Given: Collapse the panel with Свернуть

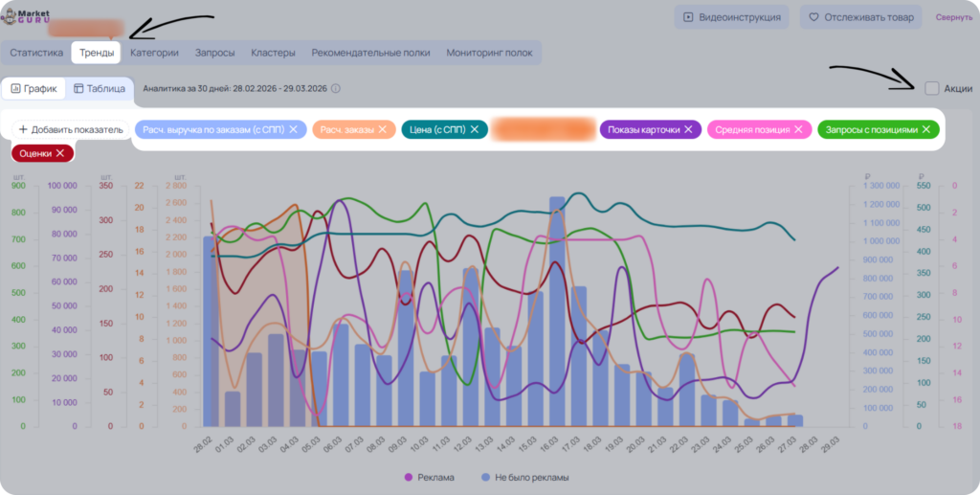Looking at the screenshot, I should [954, 17].
